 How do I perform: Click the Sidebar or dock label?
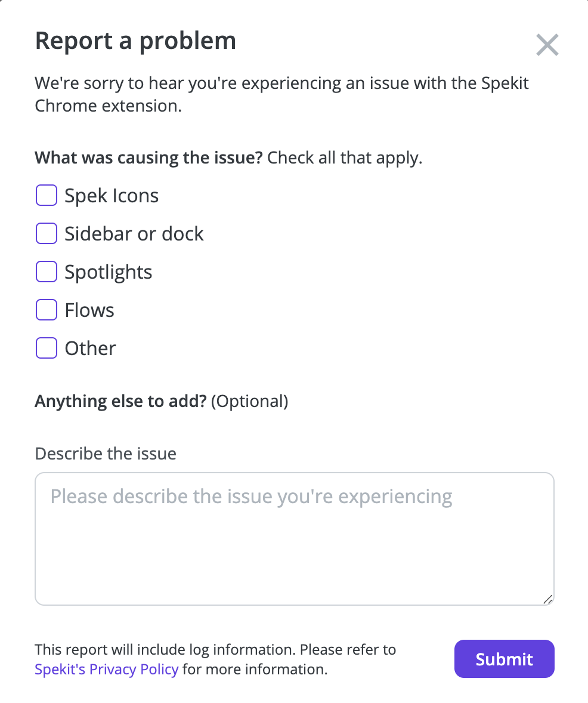[x=134, y=233]
